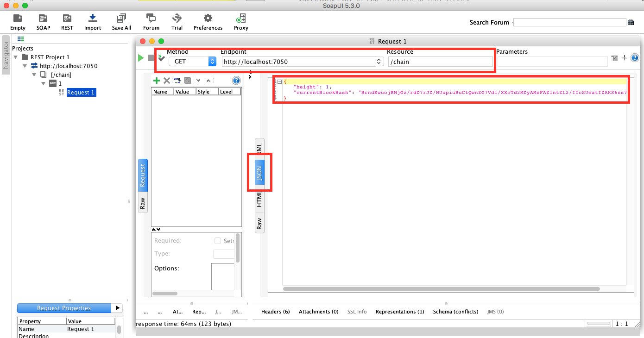Click the Value column header in parameters
Image resolution: width=644 pixels, height=338 pixels.
(x=185, y=92)
